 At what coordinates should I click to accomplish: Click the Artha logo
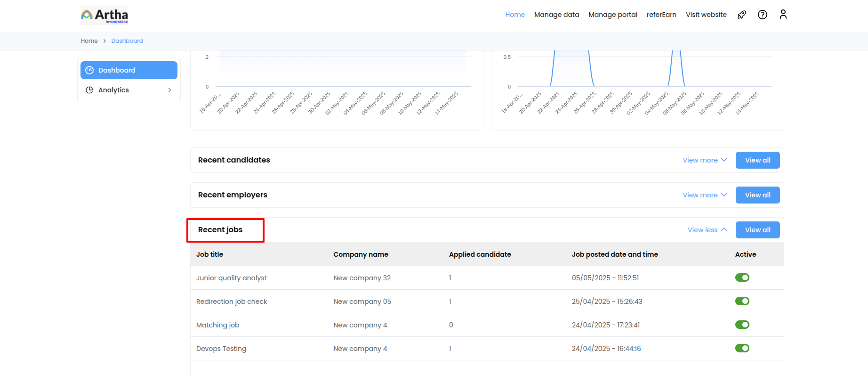click(104, 15)
